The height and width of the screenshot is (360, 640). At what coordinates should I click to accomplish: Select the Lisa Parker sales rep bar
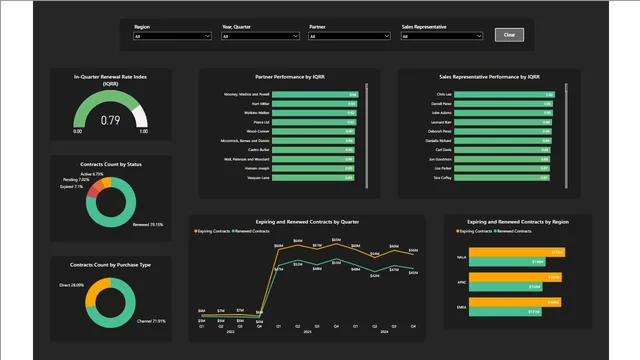pos(502,168)
